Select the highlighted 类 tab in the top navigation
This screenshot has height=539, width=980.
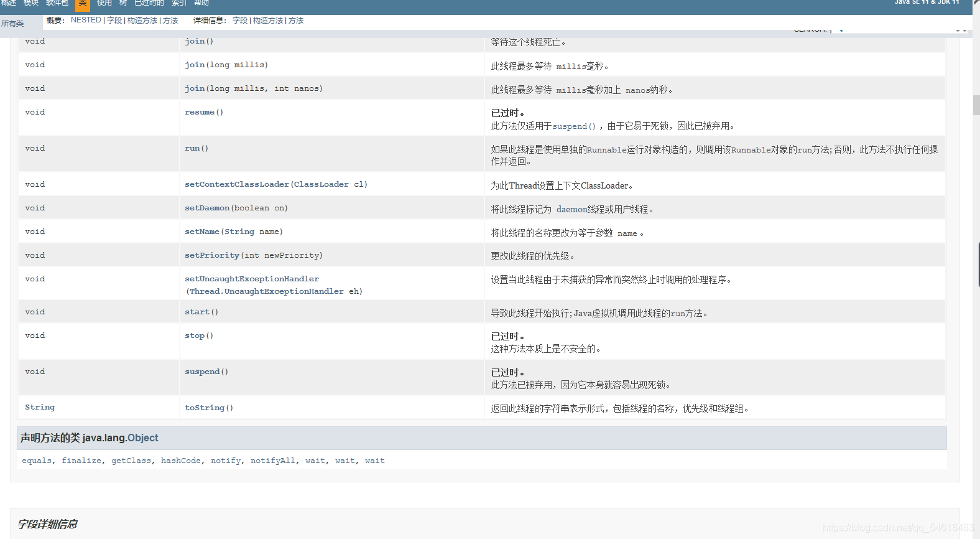[83, 4]
